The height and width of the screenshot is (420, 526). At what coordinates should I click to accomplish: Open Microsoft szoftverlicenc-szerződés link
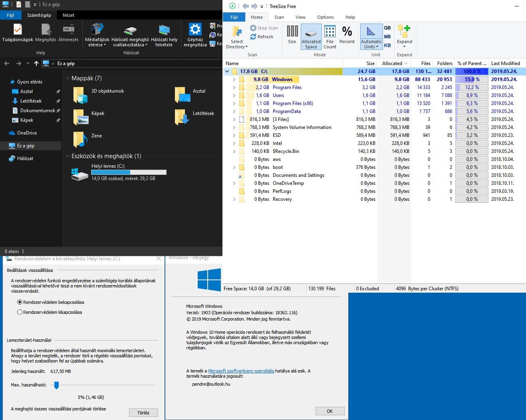pyautogui.click(x=241, y=371)
